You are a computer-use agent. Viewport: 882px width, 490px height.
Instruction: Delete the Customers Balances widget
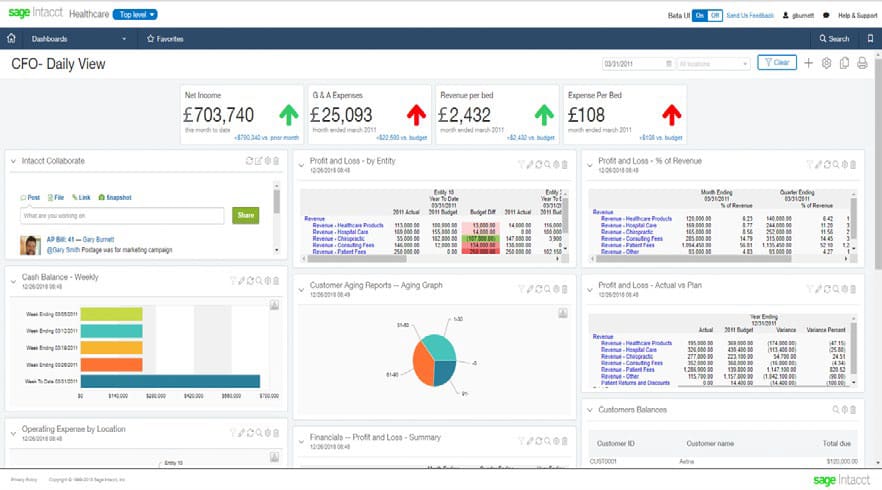click(853, 410)
